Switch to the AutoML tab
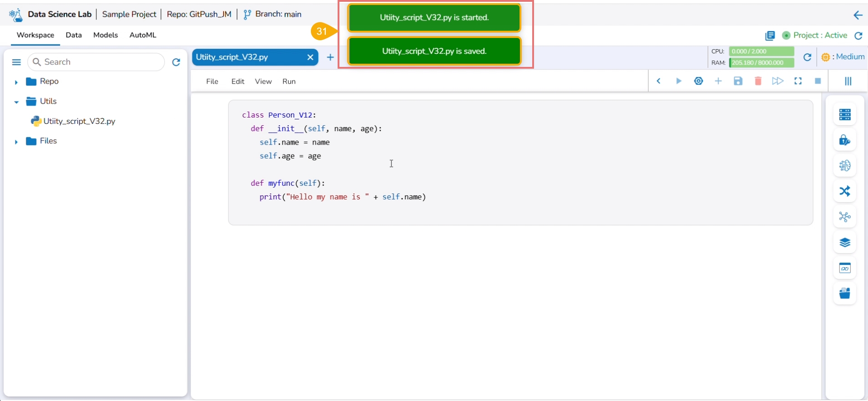The height and width of the screenshot is (401, 868). click(x=143, y=35)
